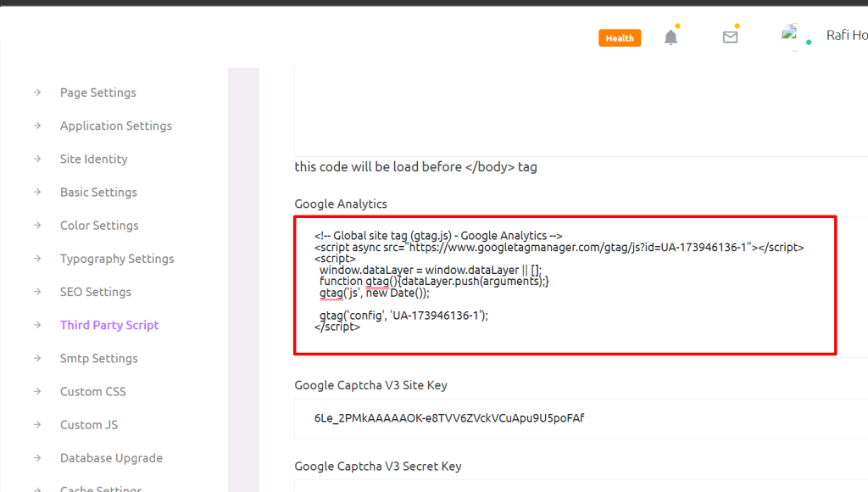868x492 pixels.
Task: Click the arrow icon beside Color Settings
Action: click(x=37, y=225)
